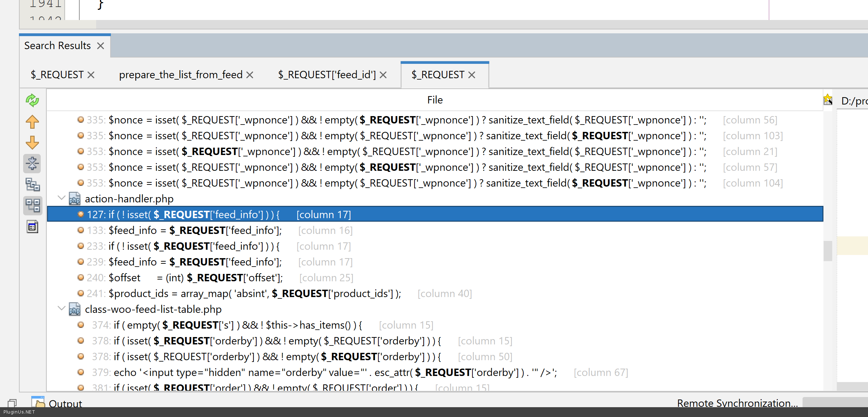Close the first $_REQUEST search tab
Screen dimensions: 868x417
pos(91,75)
